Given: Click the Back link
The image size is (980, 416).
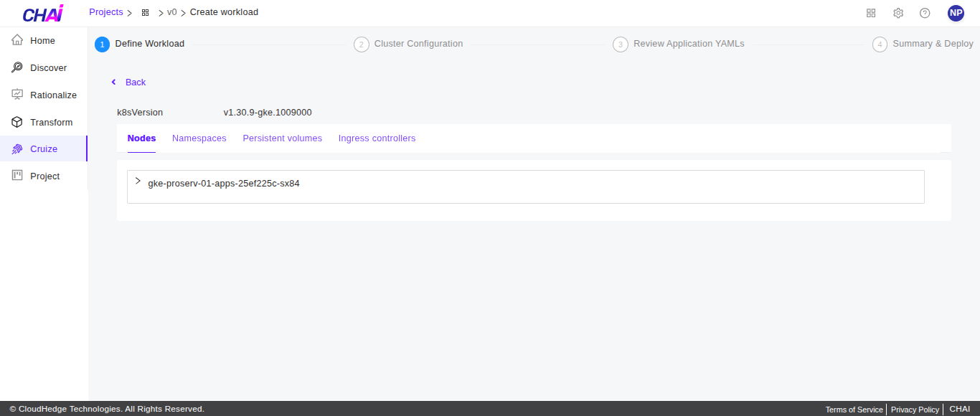Looking at the screenshot, I should 135,82.
